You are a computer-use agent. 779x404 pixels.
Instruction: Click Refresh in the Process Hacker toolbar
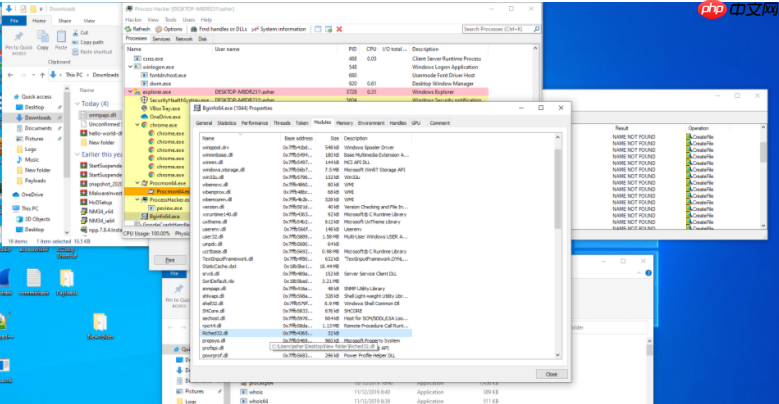point(137,29)
